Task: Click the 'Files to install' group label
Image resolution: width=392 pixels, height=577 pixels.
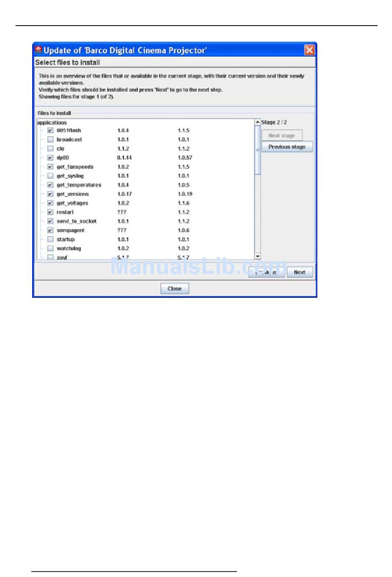Action: pos(54,113)
